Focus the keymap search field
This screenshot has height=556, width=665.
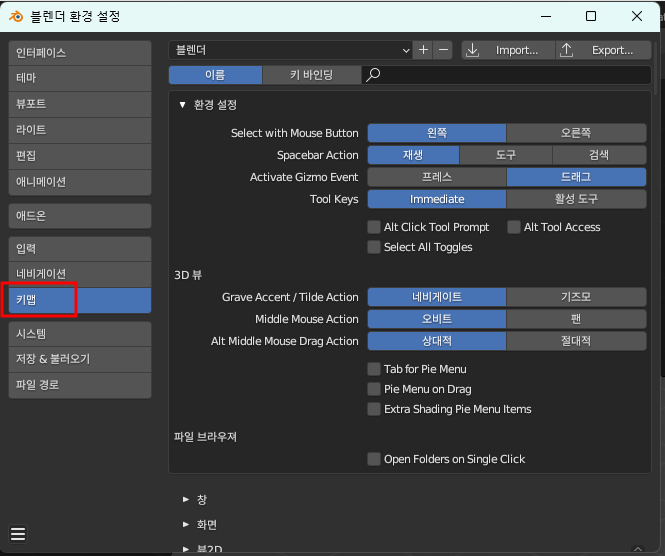(506, 75)
